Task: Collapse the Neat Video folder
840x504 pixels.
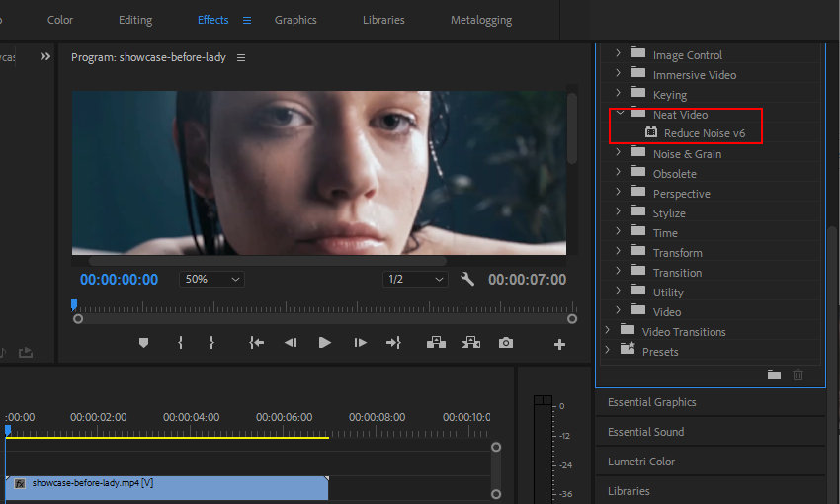Action: [x=620, y=113]
